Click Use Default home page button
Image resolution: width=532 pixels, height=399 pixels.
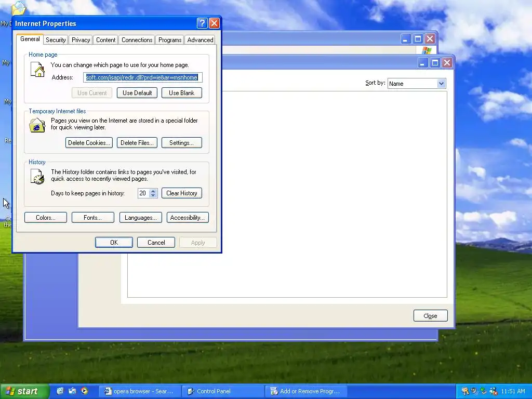pyautogui.click(x=137, y=93)
